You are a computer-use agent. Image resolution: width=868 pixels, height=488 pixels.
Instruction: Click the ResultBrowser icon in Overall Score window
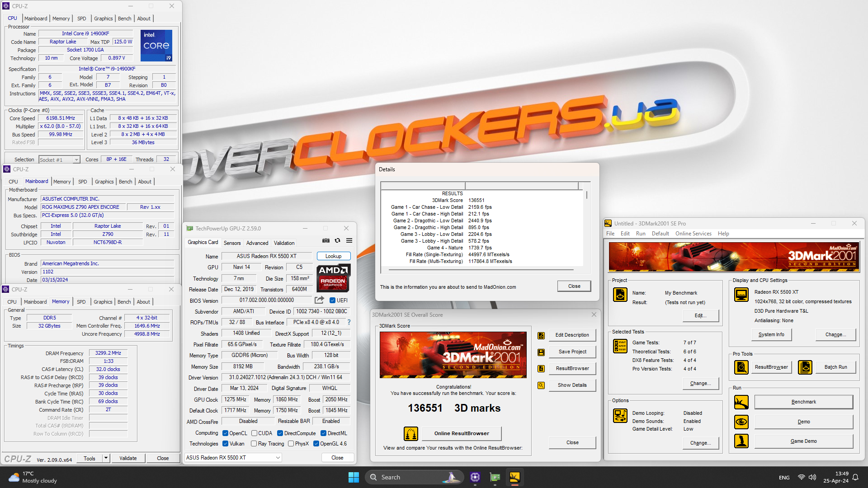coord(541,369)
